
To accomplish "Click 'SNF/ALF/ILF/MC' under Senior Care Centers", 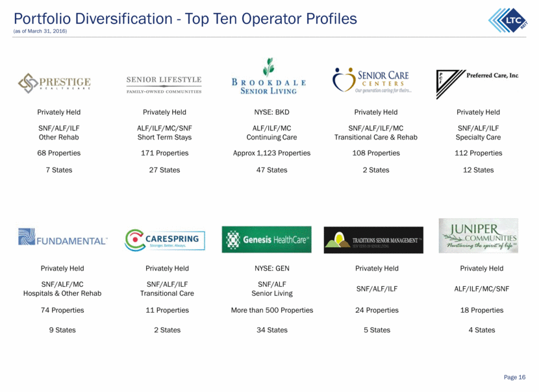I will [376, 128].
